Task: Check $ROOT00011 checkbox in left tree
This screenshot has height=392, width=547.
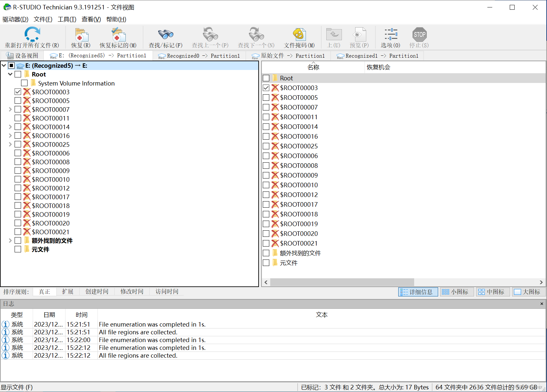Action: [18, 118]
